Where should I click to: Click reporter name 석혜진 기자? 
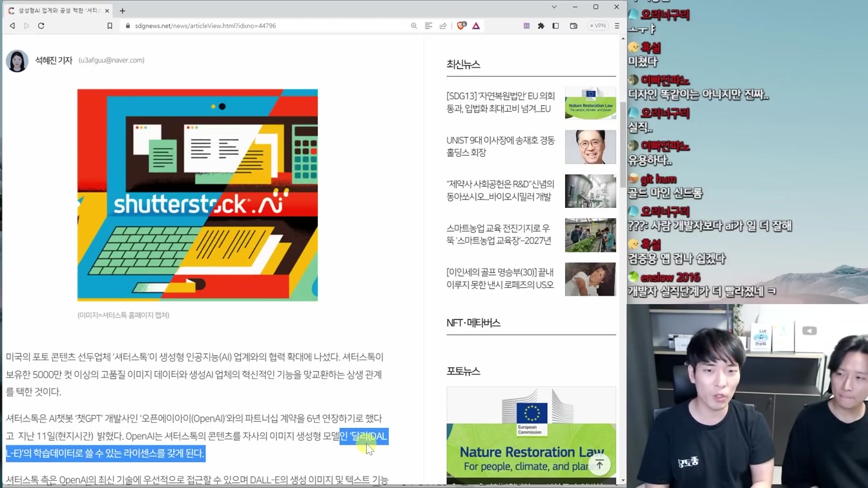pyautogui.click(x=54, y=60)
